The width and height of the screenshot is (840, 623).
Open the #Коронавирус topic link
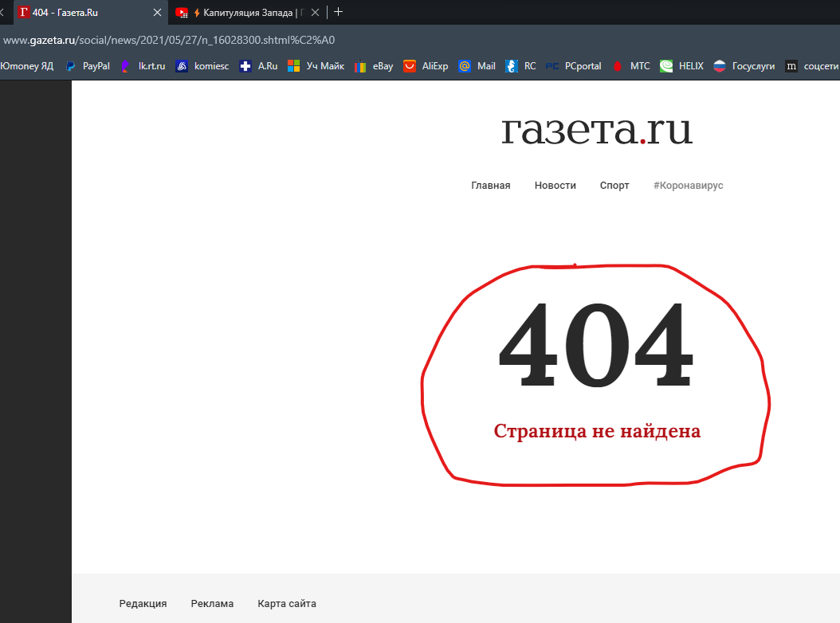pyautogui.click(x=688, y=185)
